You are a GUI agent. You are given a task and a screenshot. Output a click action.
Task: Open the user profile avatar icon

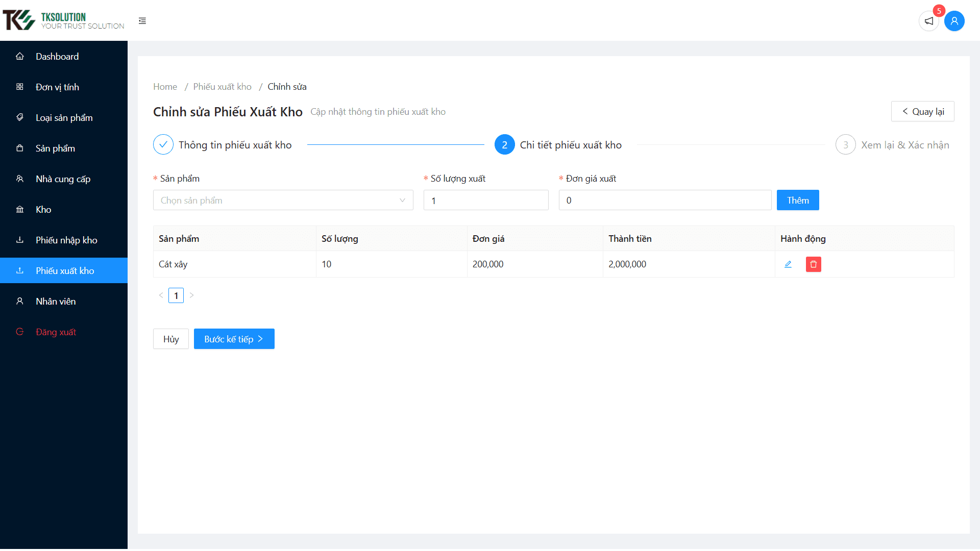[954, 21]
